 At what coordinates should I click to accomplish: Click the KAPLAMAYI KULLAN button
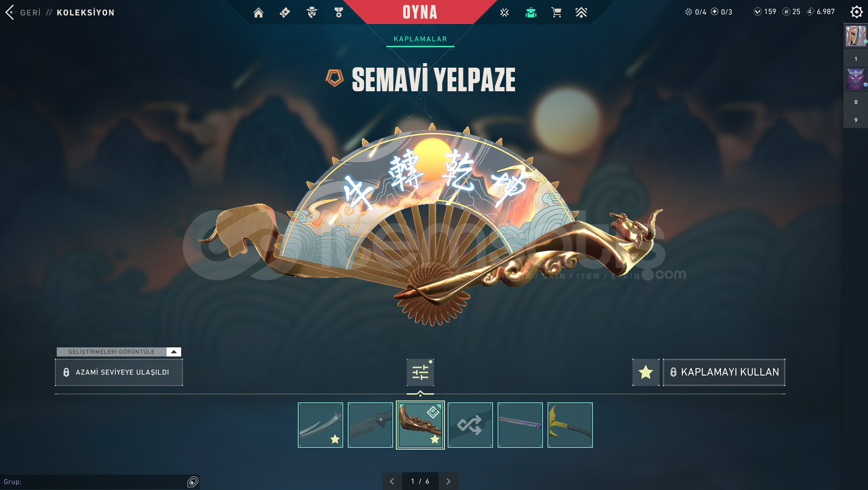(724, 372)
